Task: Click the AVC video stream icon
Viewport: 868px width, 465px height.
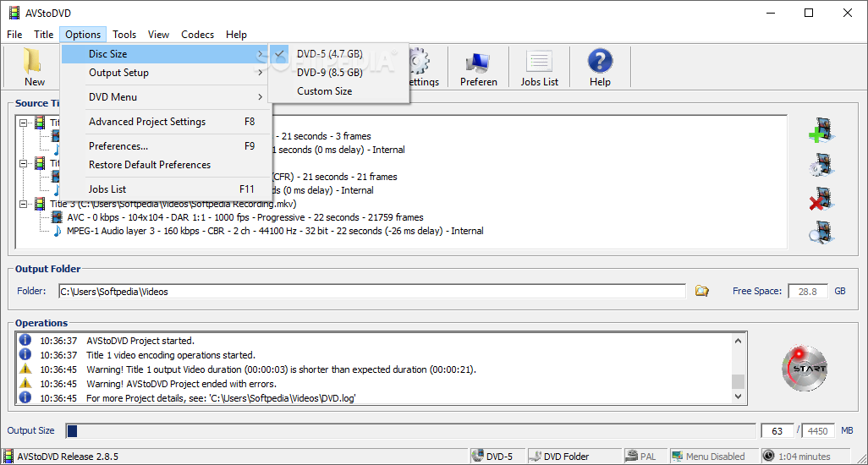Action: coord(57,217)
